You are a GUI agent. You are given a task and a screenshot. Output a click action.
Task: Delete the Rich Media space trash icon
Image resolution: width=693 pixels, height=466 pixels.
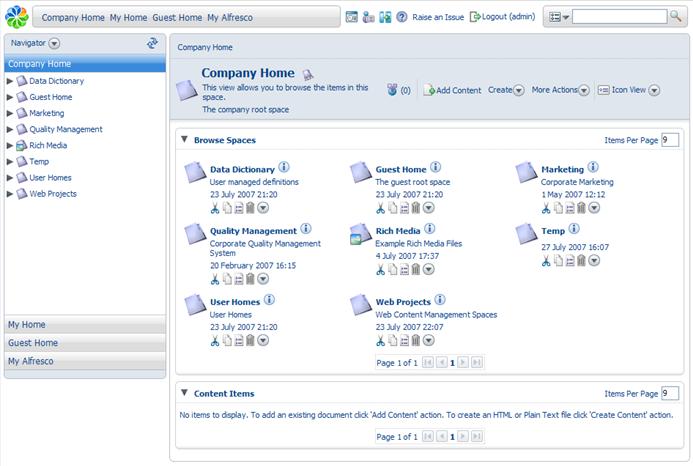click(416, 269)
